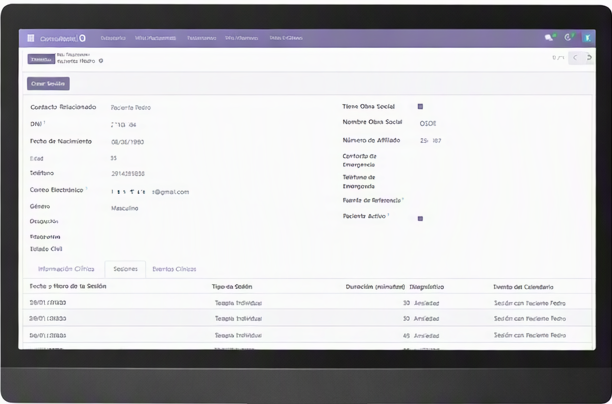Switch to the Información Clínica tab
This screenshot has width=612, height=404.
66,269
